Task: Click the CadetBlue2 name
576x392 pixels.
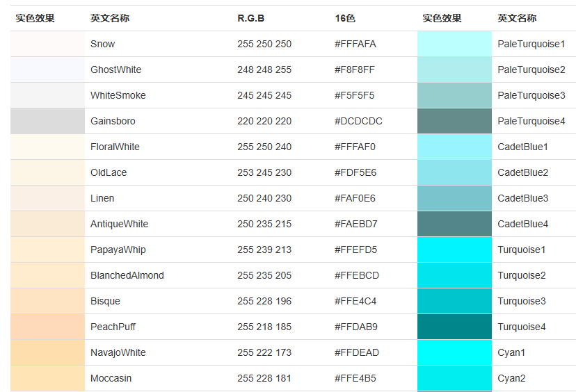Action: tap(522, 172)
